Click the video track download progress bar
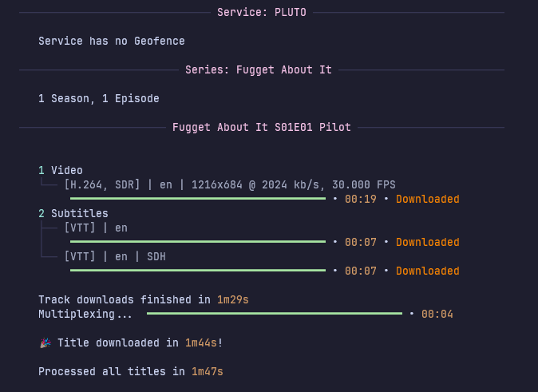 (198, 199)
